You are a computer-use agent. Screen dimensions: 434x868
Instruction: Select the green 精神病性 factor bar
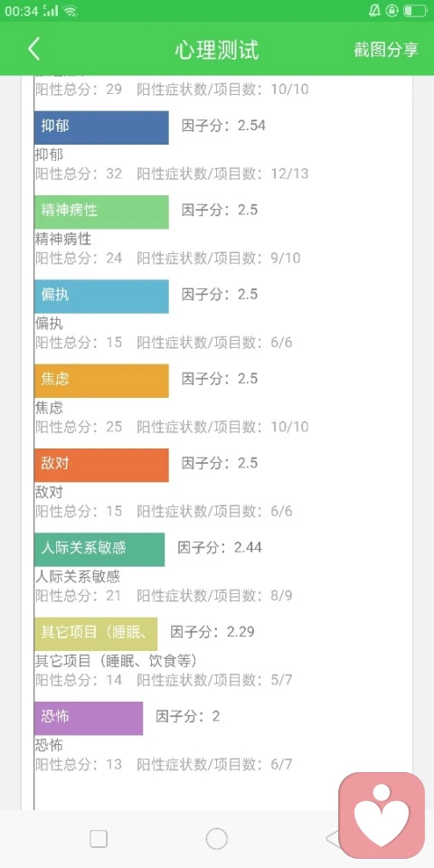[x=101, y=212]
